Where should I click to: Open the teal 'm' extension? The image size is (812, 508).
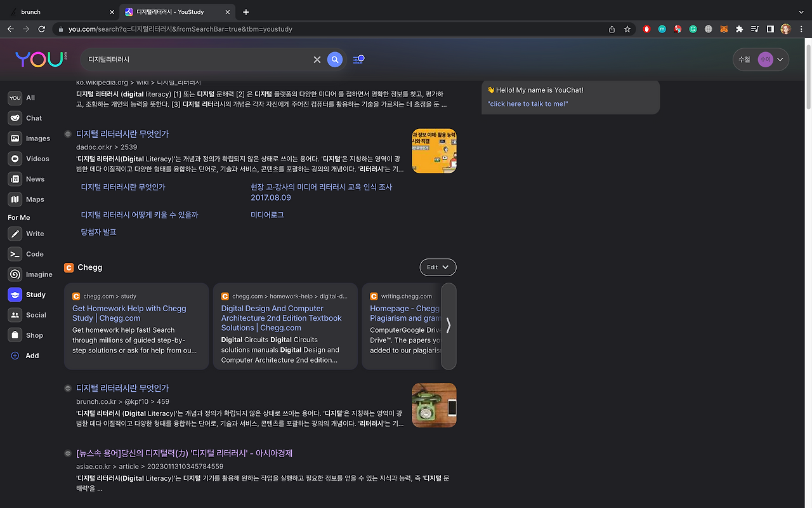[662, 29]
